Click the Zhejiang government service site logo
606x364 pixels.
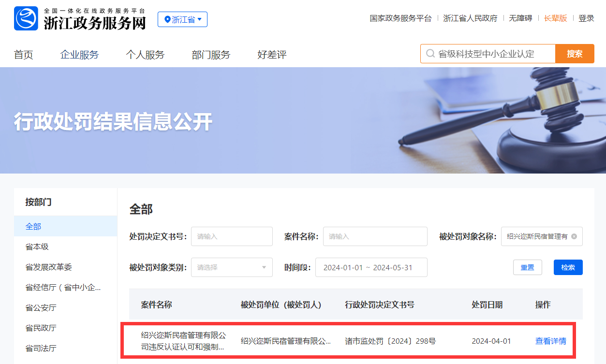tap(80, 19)
